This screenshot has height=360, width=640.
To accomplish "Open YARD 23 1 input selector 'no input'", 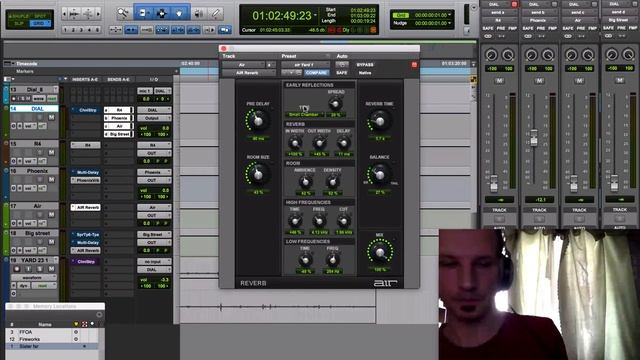I will click(x=154, y=262).
